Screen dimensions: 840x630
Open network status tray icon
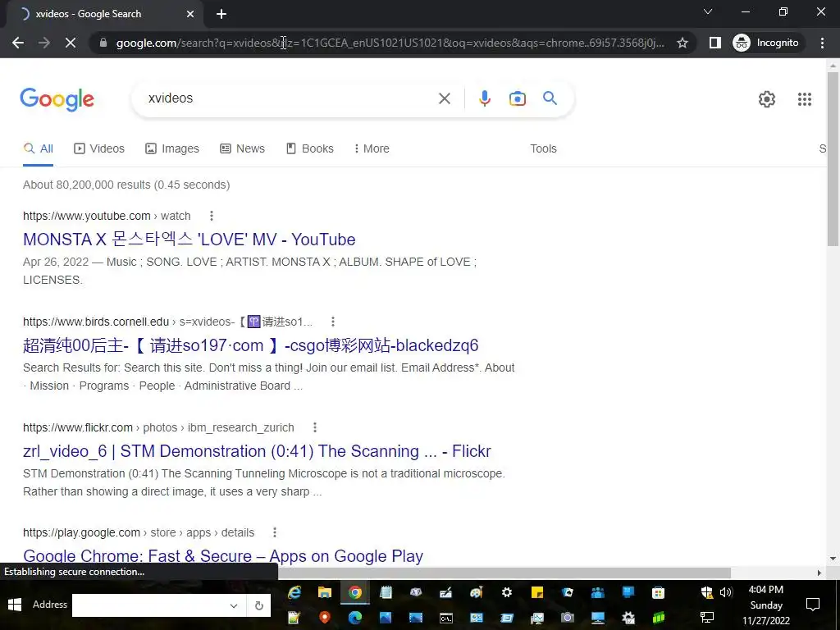click(x=707, y=618)
